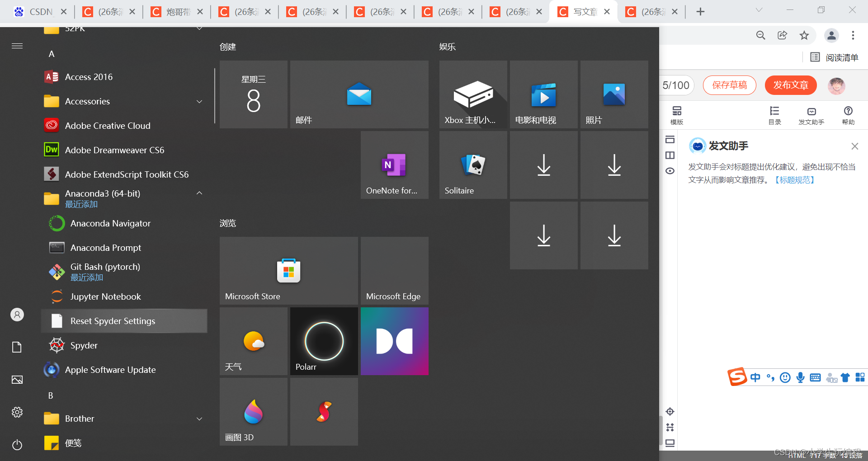Open Git Bash (pytorch)

pyautogui.click(x=124, y=272)
